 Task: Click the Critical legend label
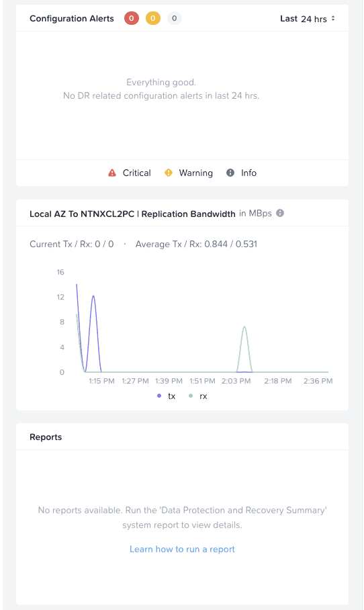tap(137, 173)
